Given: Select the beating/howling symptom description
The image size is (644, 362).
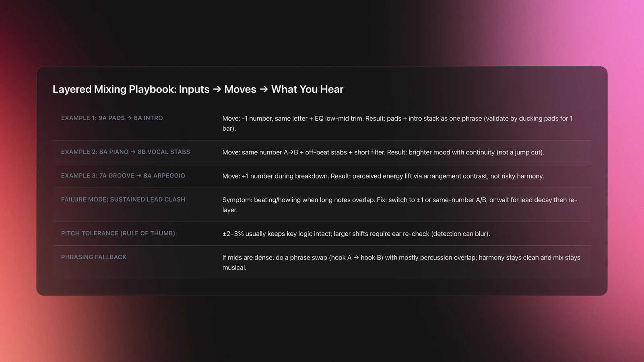Looking at the screenshot, I should click(400, 204).
